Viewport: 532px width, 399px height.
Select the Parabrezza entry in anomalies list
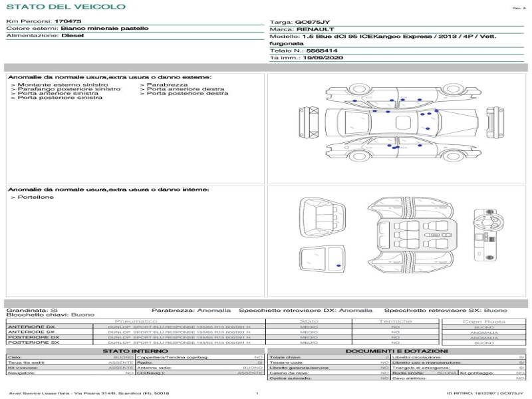[x=167, y=84]
